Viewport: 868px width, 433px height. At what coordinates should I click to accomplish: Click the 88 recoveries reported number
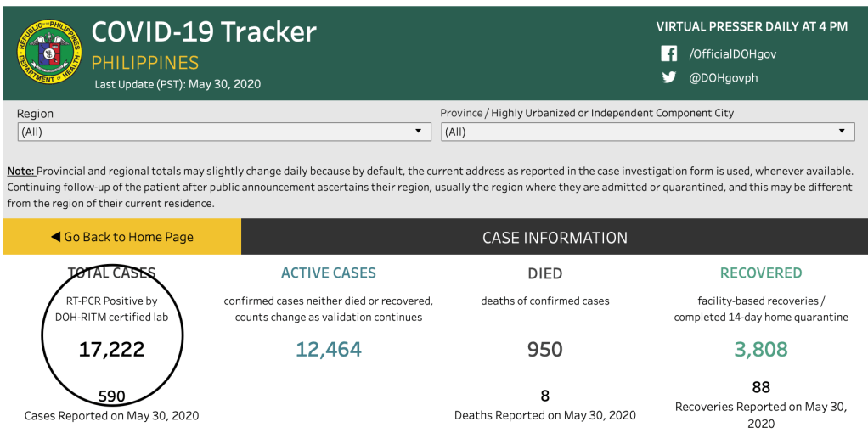(761, 388)
